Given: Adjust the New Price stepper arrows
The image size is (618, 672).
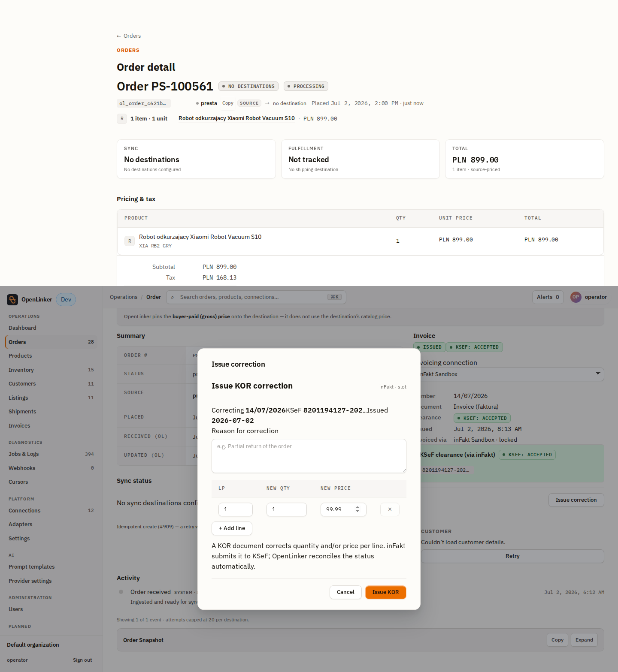Looking at the screenshot, I should pyautogui.click(x=357, y=509).
